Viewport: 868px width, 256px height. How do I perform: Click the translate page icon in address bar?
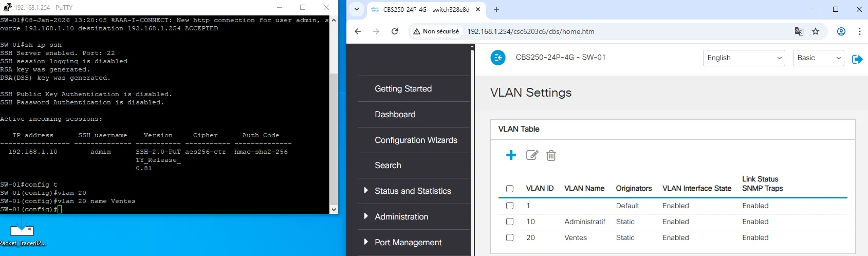(x=799, y=31)
